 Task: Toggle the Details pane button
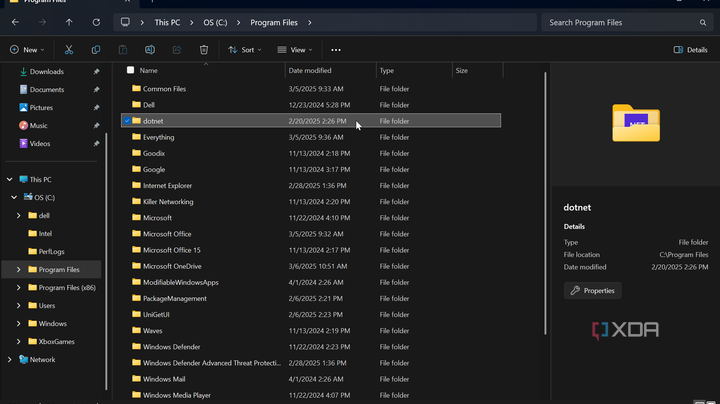[x=690, y=50]
